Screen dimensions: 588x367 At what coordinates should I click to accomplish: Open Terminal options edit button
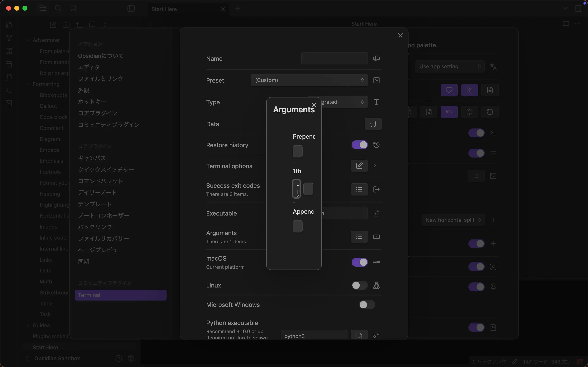[359, 166]
